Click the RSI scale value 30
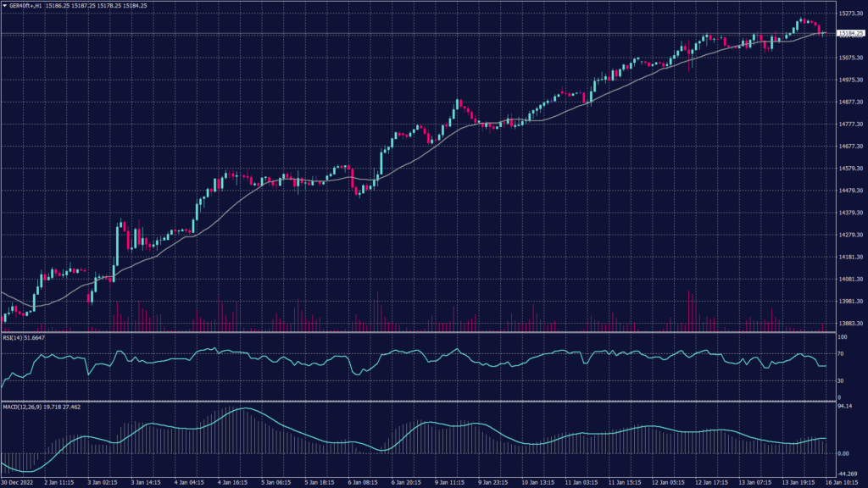 coord(840,380)
